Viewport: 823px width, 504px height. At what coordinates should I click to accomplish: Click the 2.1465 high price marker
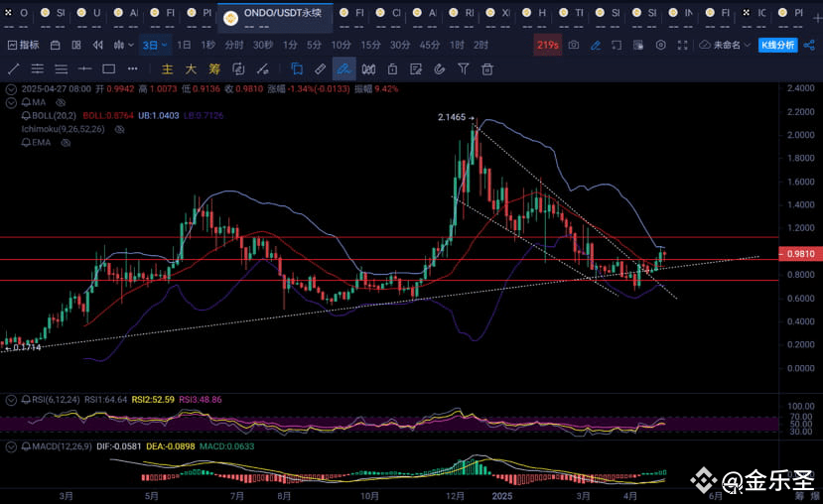452,117
